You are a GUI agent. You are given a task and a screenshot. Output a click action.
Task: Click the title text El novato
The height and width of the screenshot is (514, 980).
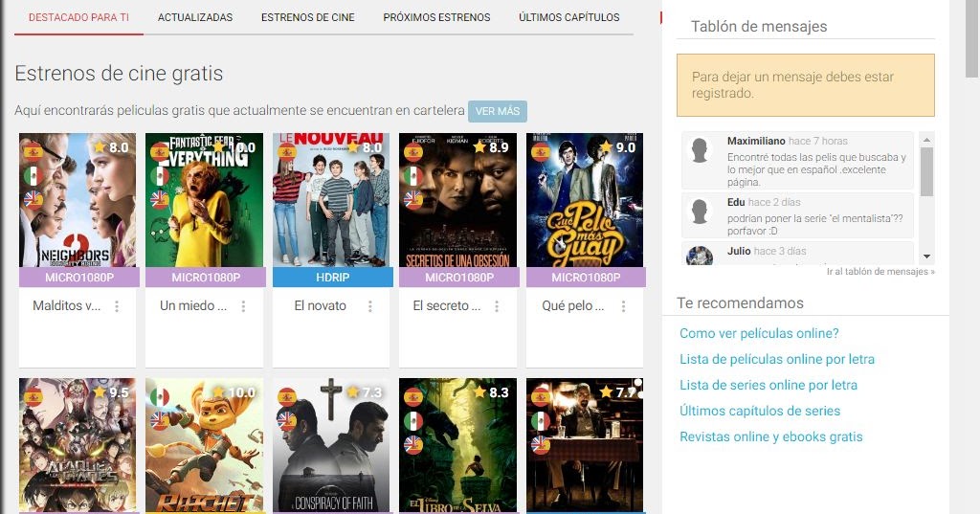coord(320,305)
